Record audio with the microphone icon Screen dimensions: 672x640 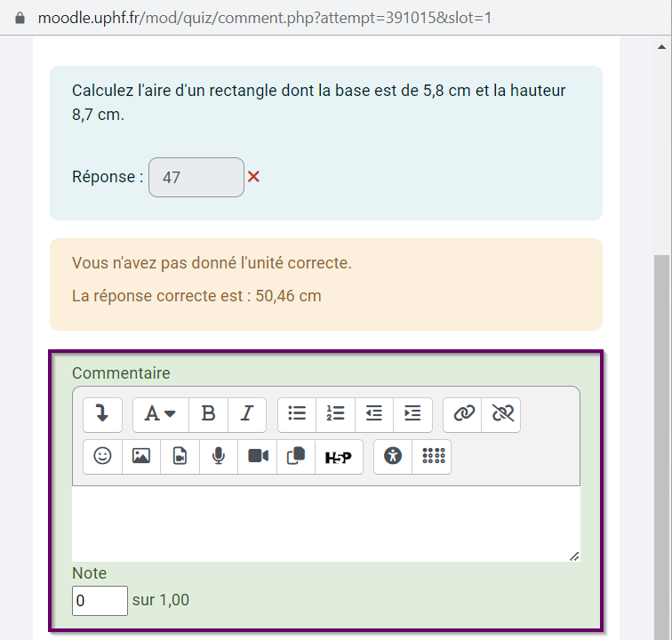(x=219, y=456)
